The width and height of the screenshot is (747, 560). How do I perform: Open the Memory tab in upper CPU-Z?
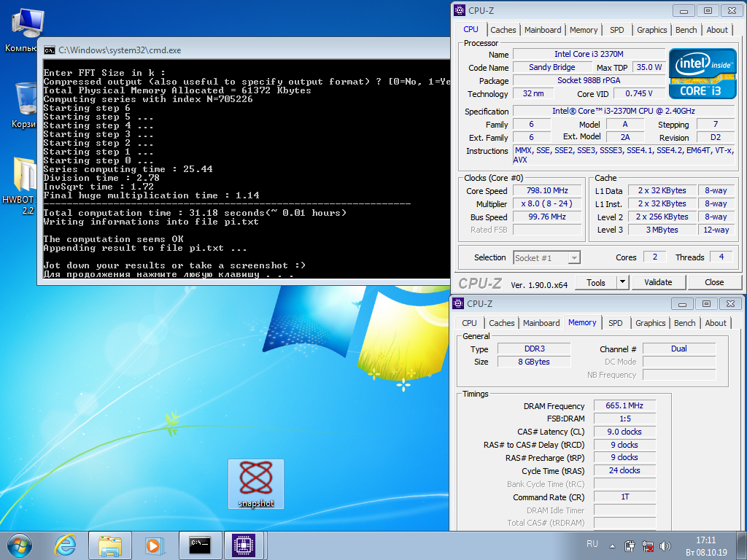[x=584, y=30]
